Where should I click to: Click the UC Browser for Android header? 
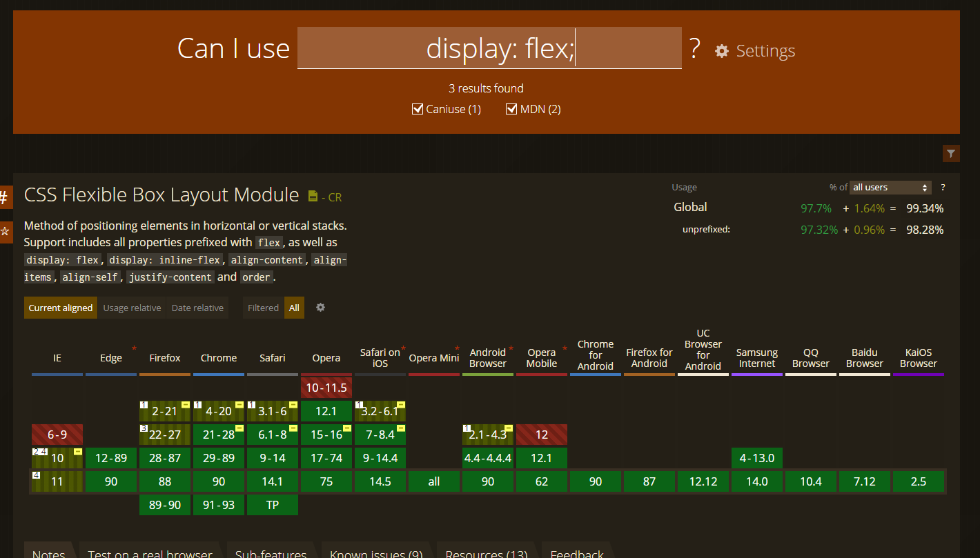[x=703, y=350]
